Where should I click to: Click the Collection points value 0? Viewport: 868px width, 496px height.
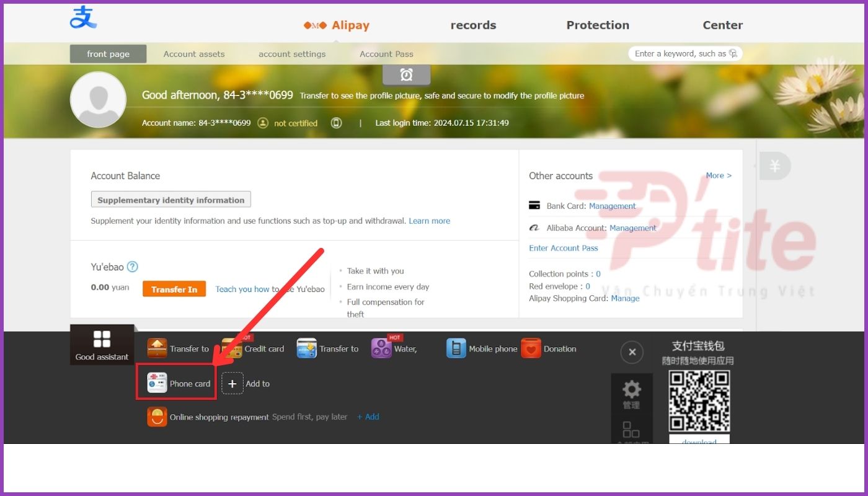(x=598, y=274)
